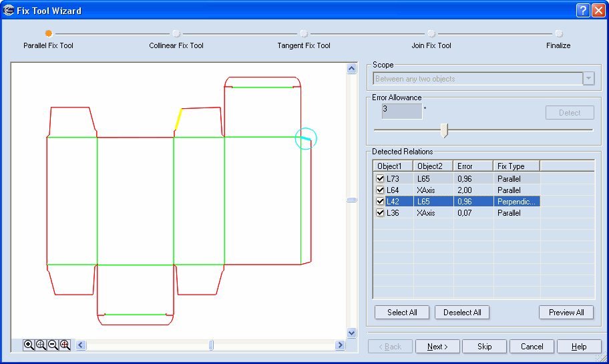Click the first zoom in magnifier icon

29,345
